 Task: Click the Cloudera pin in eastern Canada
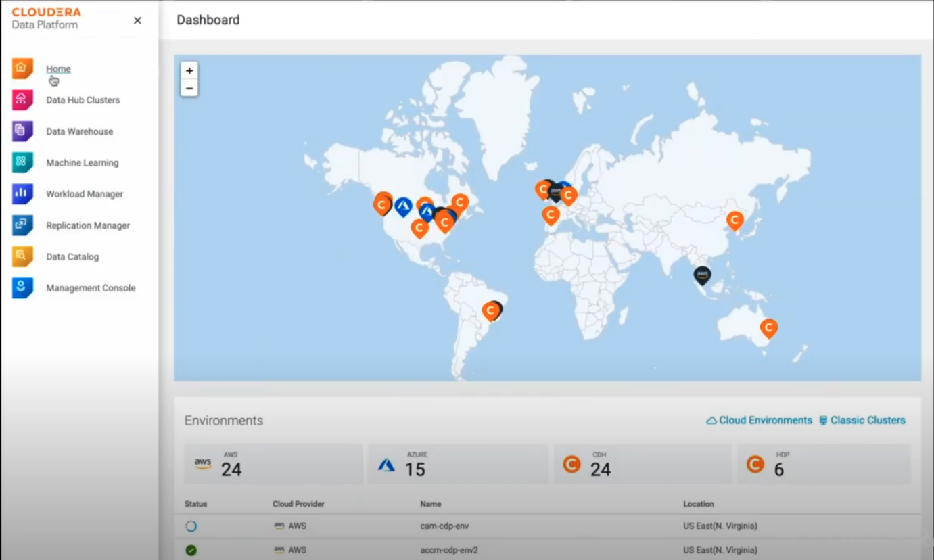460,202
